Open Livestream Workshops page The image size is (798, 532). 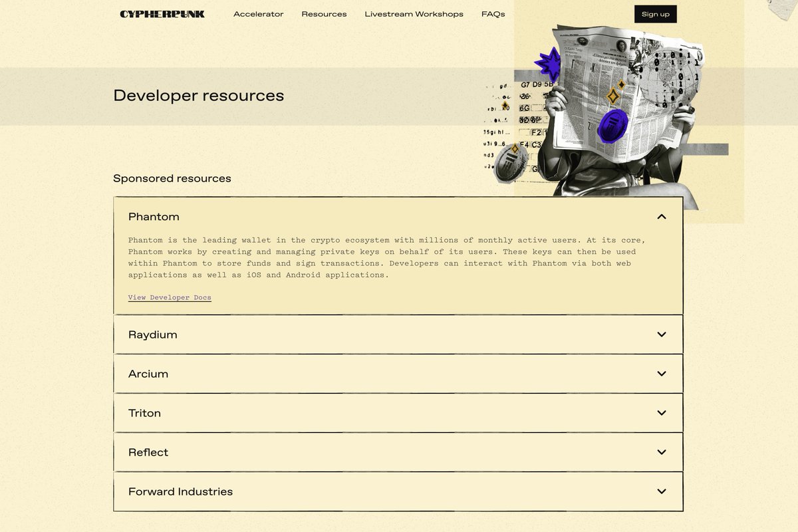[414, 14]
